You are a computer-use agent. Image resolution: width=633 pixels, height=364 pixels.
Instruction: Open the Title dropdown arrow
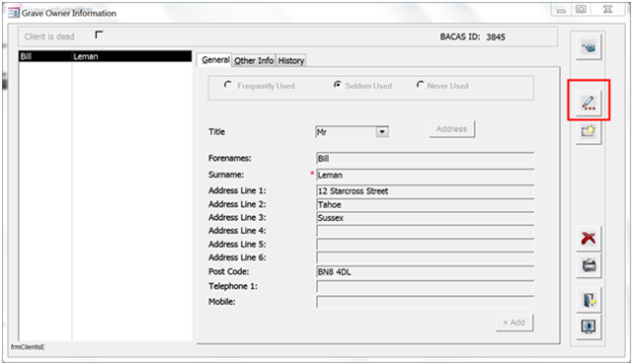382,132
